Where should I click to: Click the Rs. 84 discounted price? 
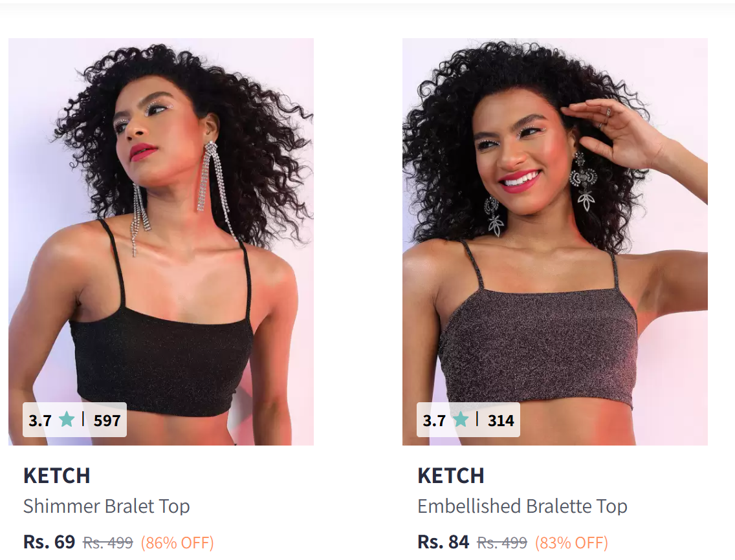click(x=443, y=542)
